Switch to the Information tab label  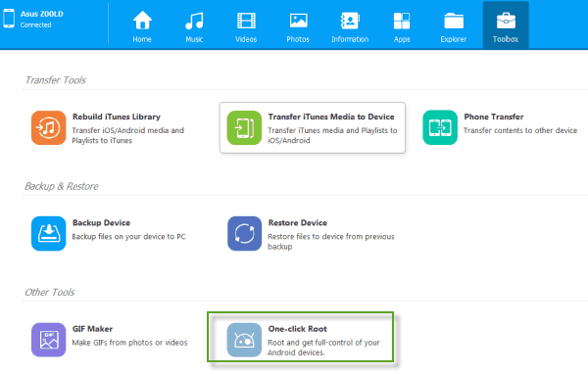(x=350, y=39)
